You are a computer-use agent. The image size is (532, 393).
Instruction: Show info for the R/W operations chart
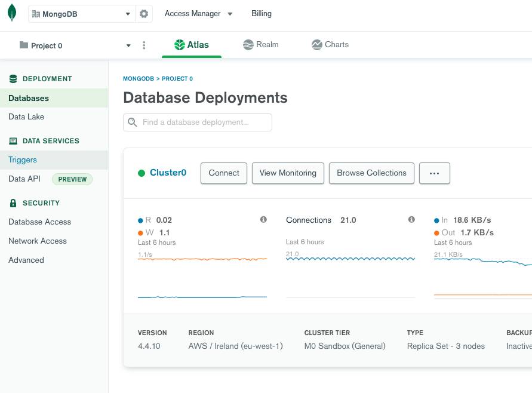tap(263, 219)
